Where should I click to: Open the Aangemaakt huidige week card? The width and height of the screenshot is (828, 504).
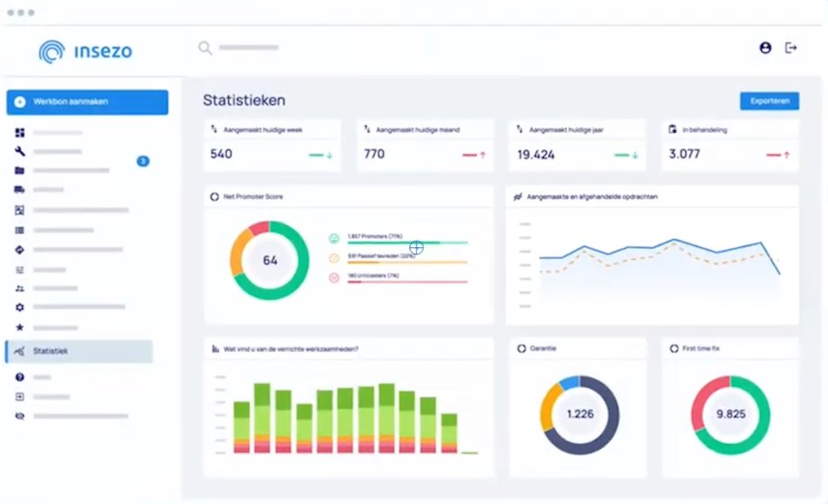(x=272, y=145)
